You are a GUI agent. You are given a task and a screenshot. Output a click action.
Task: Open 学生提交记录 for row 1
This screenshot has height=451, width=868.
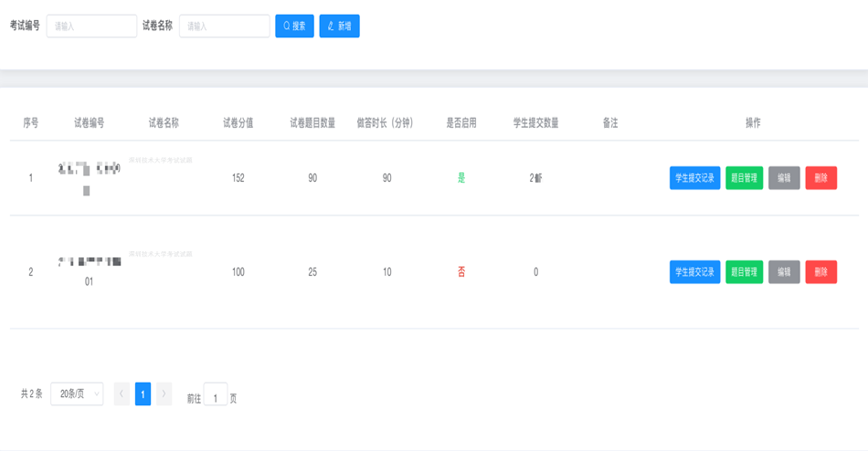pyautogui.click(x=694, y=178)
